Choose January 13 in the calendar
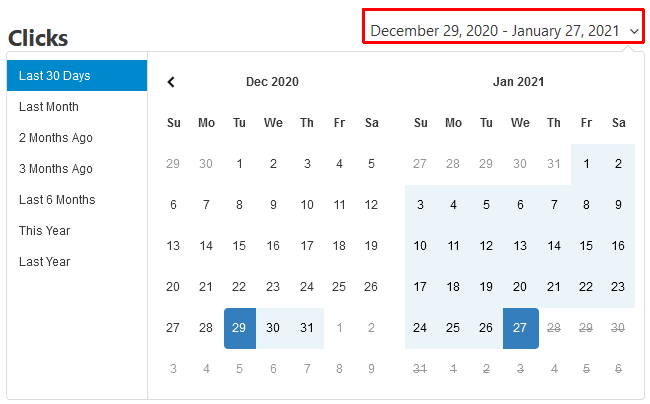The width and height of the screenshot is (650, 404). (520, 246)
